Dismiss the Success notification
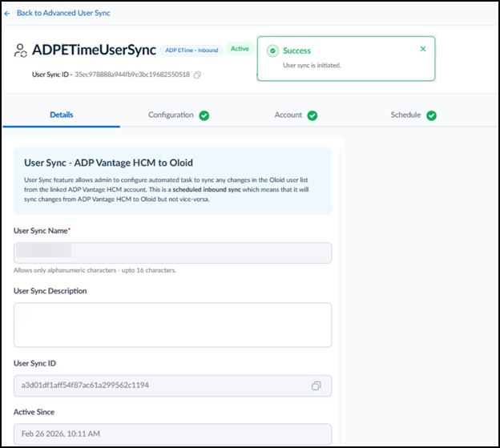Screen dimensions: 500x448 [423, 49]
